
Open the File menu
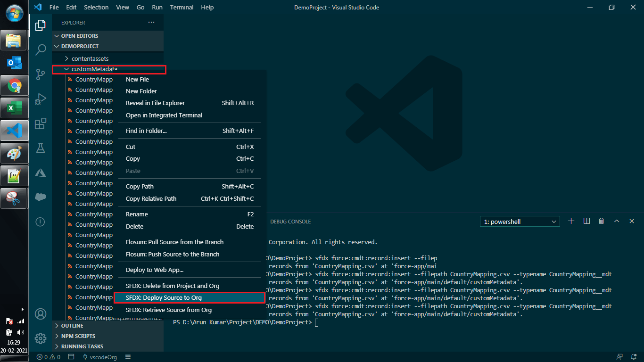click(x=54, y=7)
